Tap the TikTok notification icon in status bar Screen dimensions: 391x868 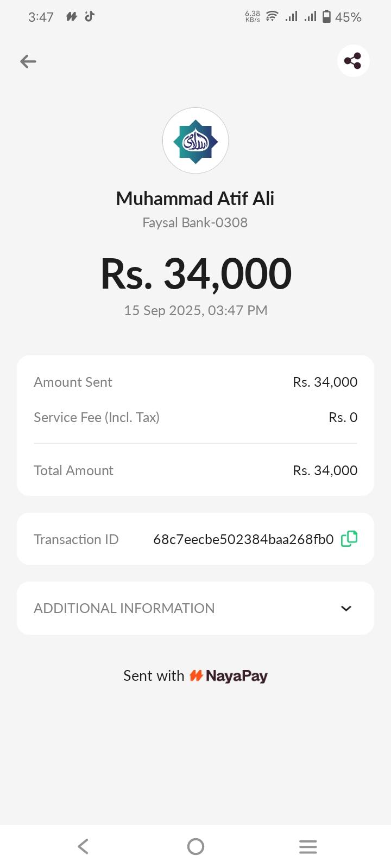[90, 16]
